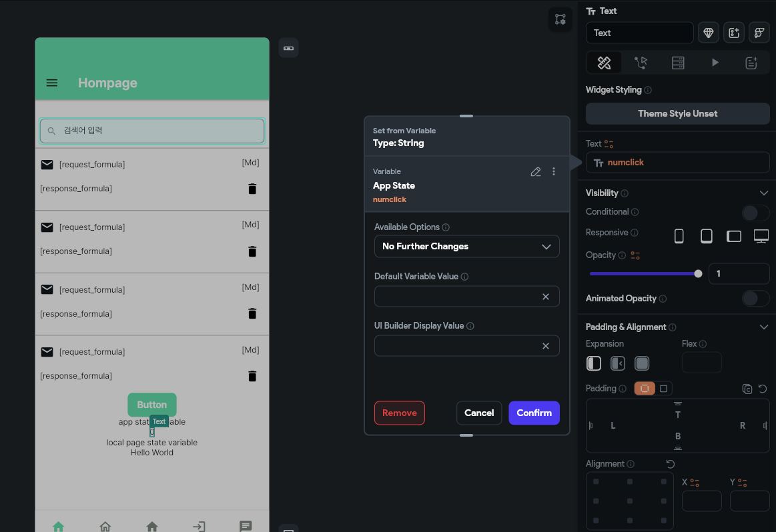Click variable binding icon next to Text label

(x=609, y=144)
